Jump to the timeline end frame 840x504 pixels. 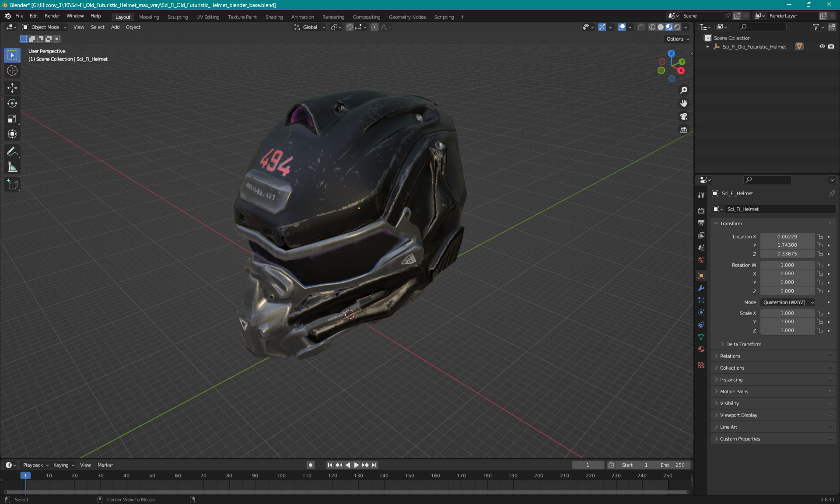(x=374, y=465)
